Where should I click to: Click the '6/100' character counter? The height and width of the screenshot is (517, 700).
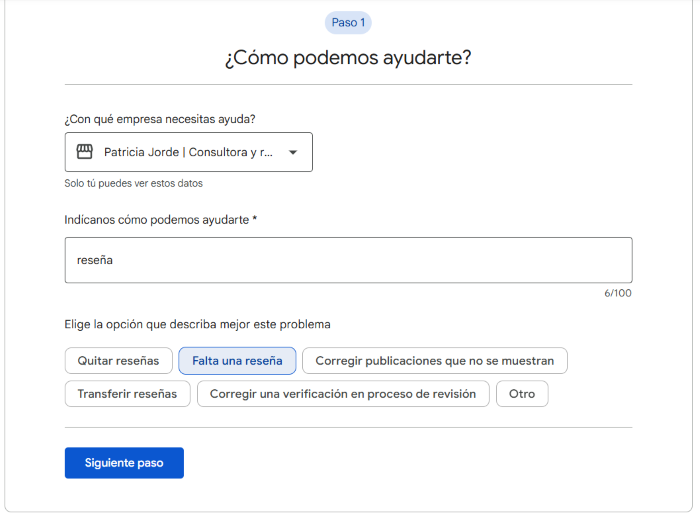coord(618,293)
